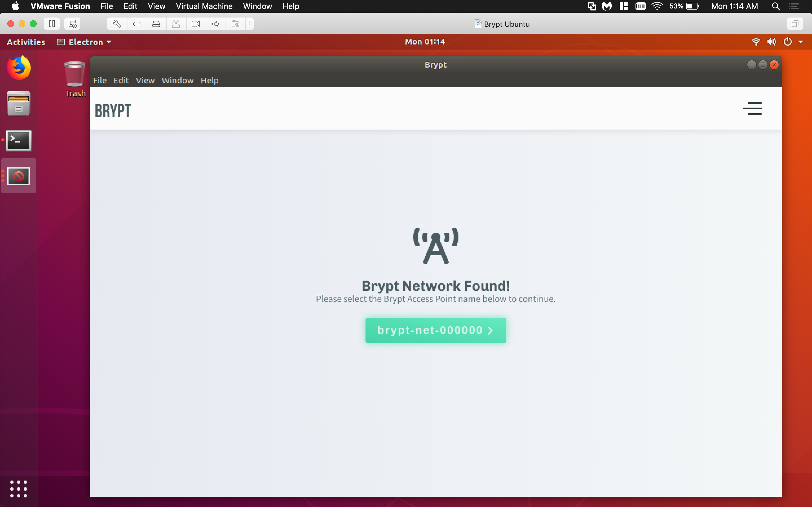The width and height of the screenshot is (812, 507).
Task: Click the brypt-net-000000 access point button
Action: point(436,330)
